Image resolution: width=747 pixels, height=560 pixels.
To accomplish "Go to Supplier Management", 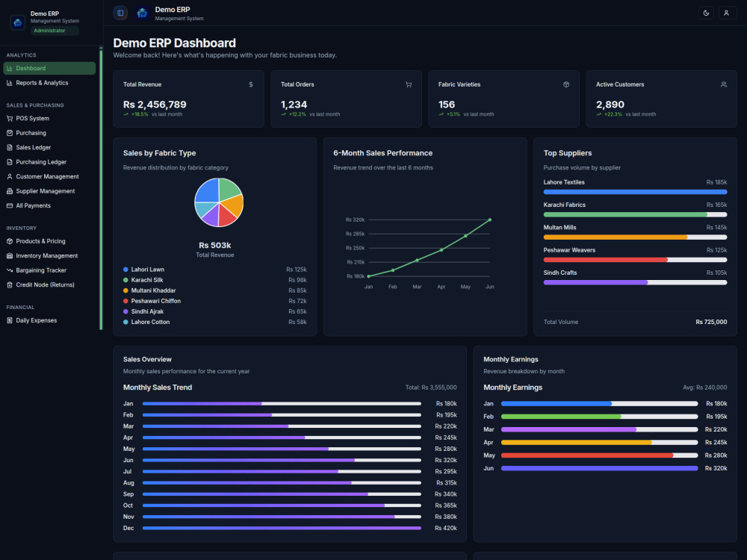I will click(x=49, y=191).
